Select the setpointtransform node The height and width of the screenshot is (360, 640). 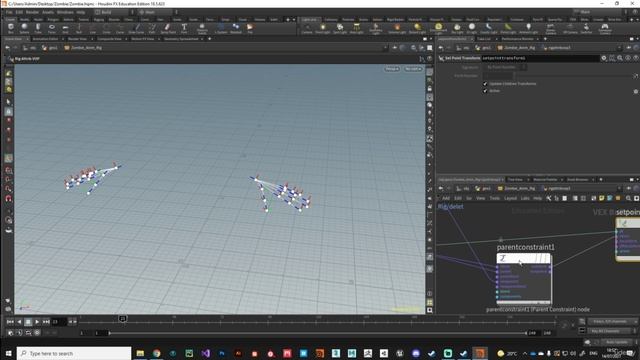[x=628, y=239]
